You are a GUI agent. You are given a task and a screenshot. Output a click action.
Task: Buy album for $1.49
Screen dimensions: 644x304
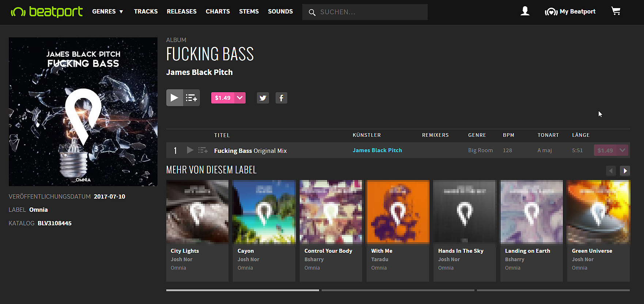[x=223, y=98]
